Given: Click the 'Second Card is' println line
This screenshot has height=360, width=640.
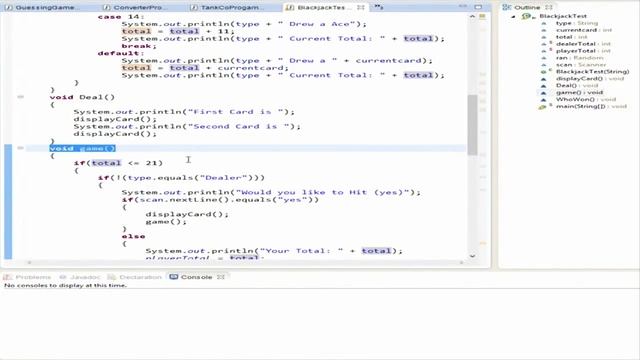Looking at the screenshot, I should (187, 127).
